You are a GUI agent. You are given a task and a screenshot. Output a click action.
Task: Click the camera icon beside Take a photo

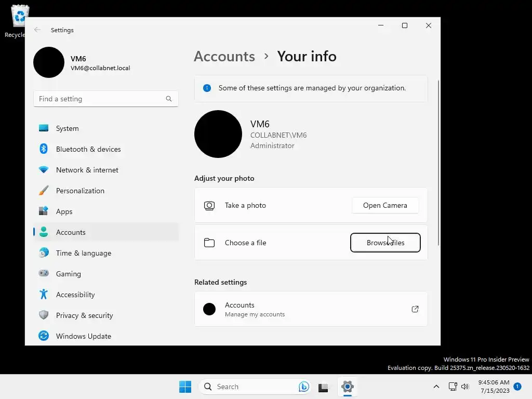pyautogui.click(x=209, y=206)
